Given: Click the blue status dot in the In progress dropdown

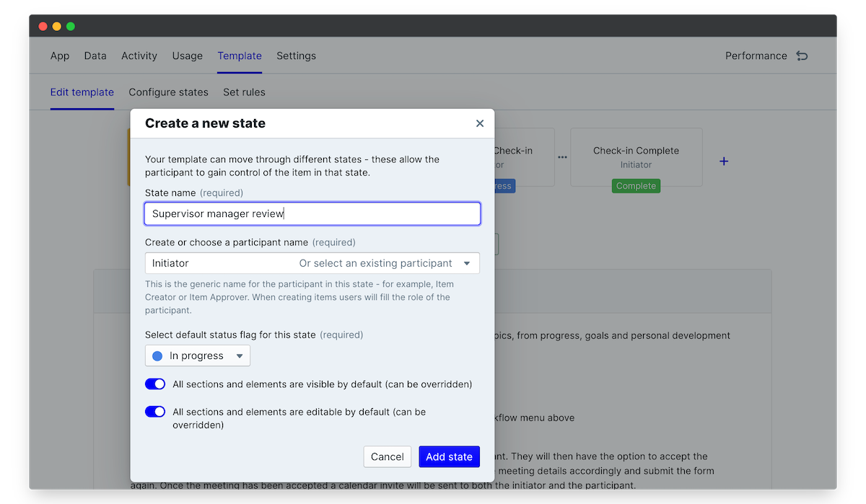Looking at the screenshot, I should 157,356.
